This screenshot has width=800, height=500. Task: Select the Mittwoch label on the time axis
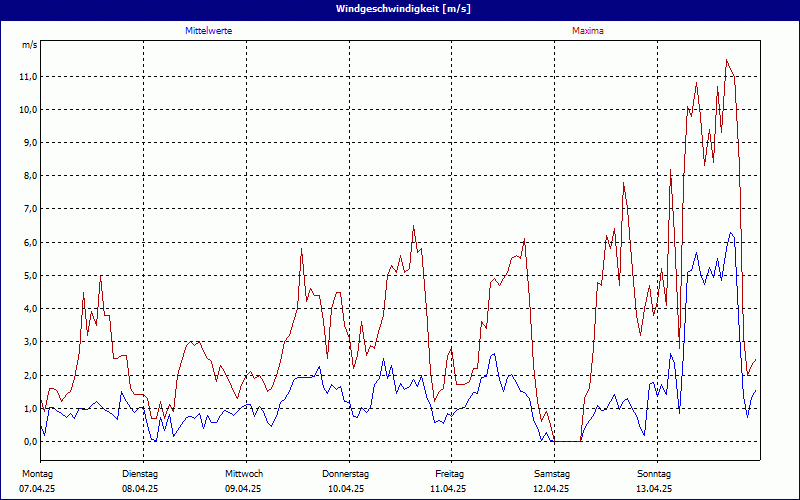pyautogui.click(x=244, y=473)
